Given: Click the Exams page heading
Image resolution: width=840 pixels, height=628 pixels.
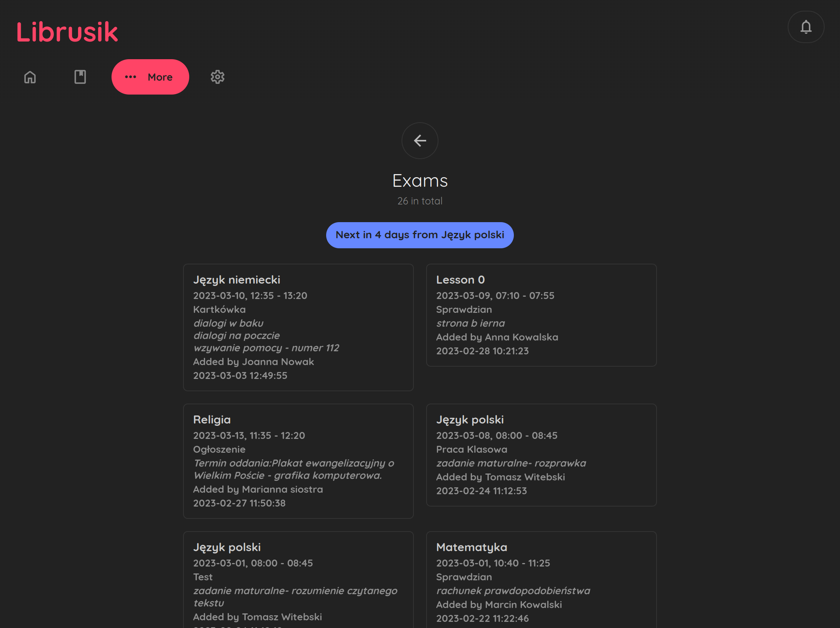Looking at the screenshot, I should pos(420,181).
